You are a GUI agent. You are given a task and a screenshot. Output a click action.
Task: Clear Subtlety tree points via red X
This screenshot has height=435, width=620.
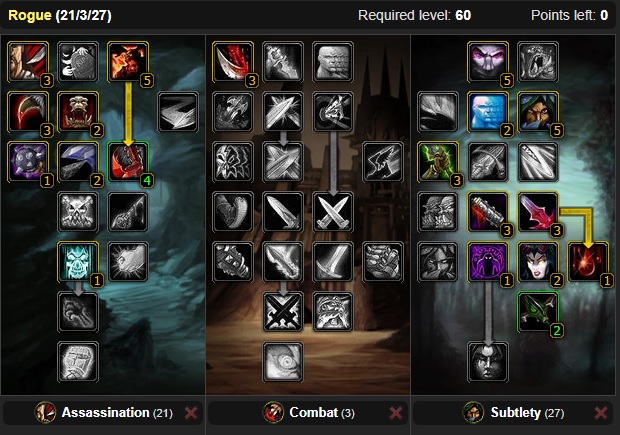tap(601, 412)
